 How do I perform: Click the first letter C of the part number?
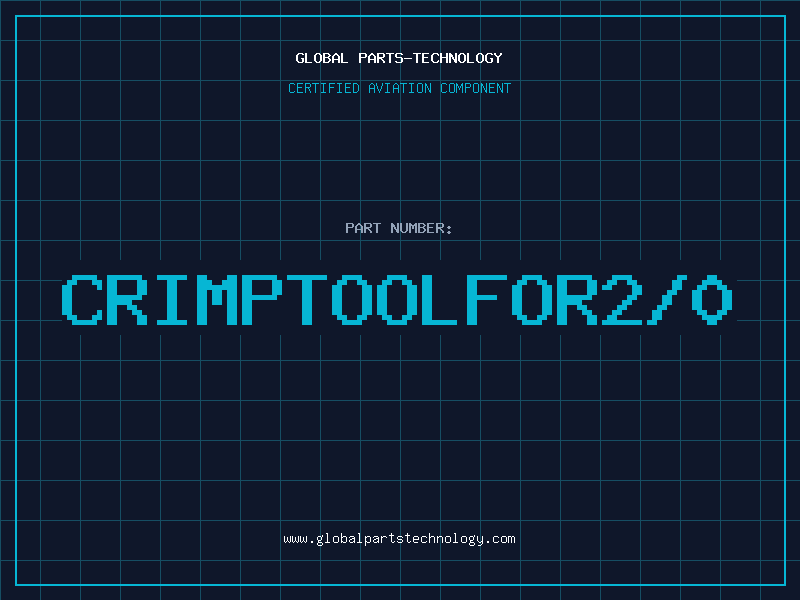[84, 299]
